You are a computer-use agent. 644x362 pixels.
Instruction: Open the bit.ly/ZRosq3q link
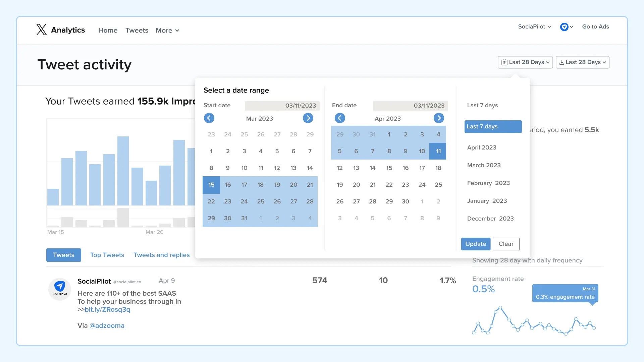point(107,309)
